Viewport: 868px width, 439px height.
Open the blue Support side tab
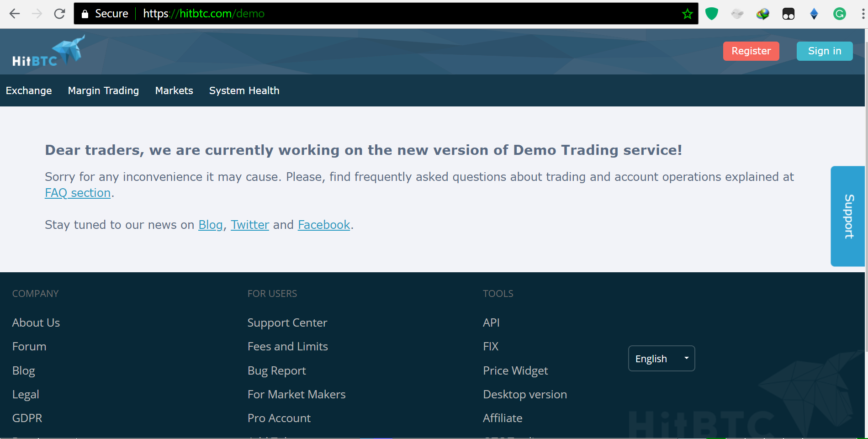(847, 216)
